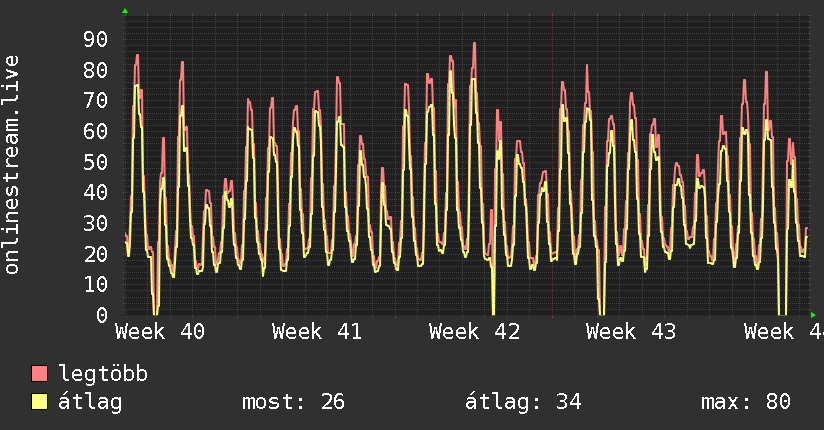Screen dimensions: 824x430
Task: Click the green arrow ending the x-axis
Action: click(813, 315)
